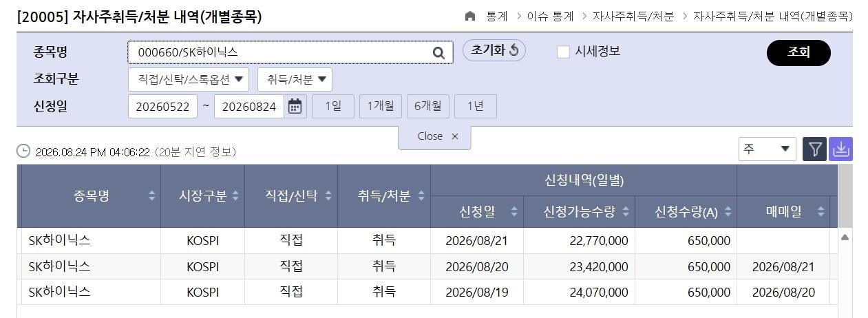Click the 2026/08/20 신청일 cell
Image resolution: width=868 pixels, height=318 pixels.
click(x=477, y=266)
